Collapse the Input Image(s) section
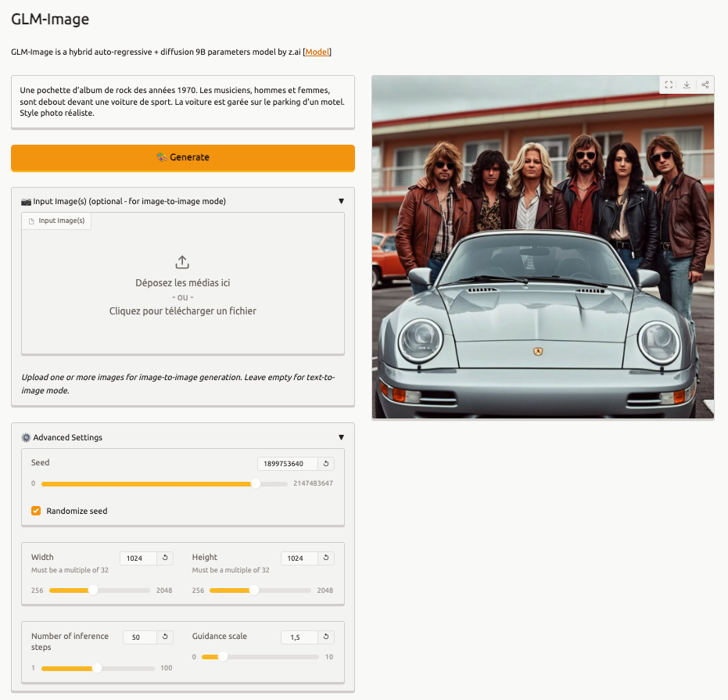This screenshot has width=728, height=700. pyautogui.click(x=341, y=201)
